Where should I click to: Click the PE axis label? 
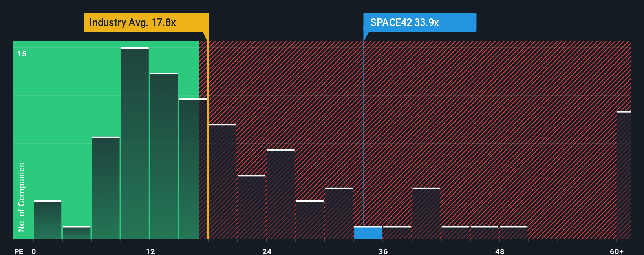point(18,251)
